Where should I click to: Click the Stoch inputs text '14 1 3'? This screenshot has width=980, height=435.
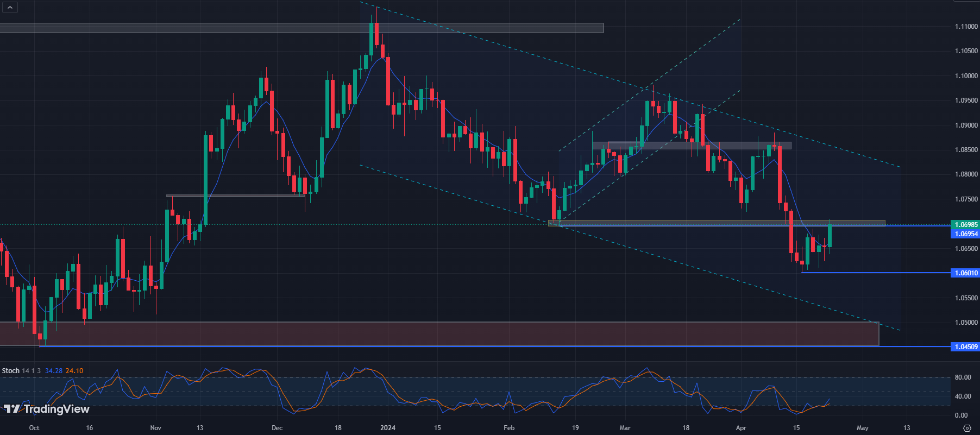coord(32,371)
